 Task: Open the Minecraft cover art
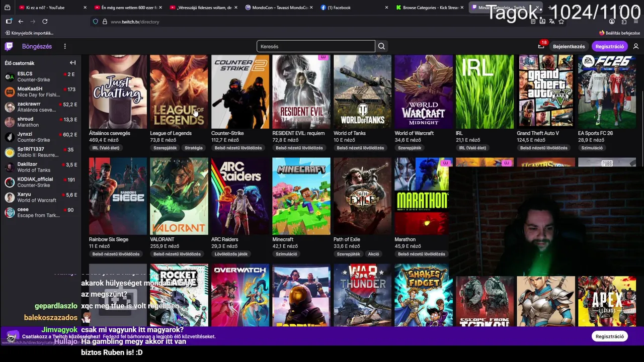[x=301, y=196]
